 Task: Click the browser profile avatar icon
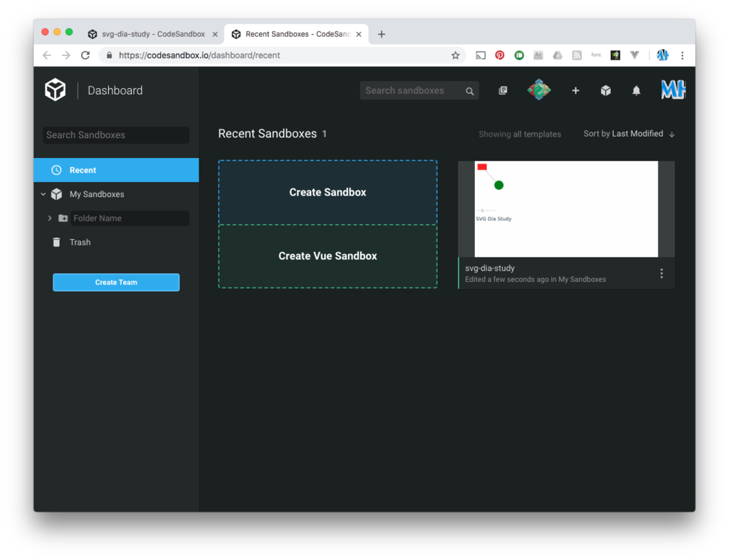pos(663,56)
